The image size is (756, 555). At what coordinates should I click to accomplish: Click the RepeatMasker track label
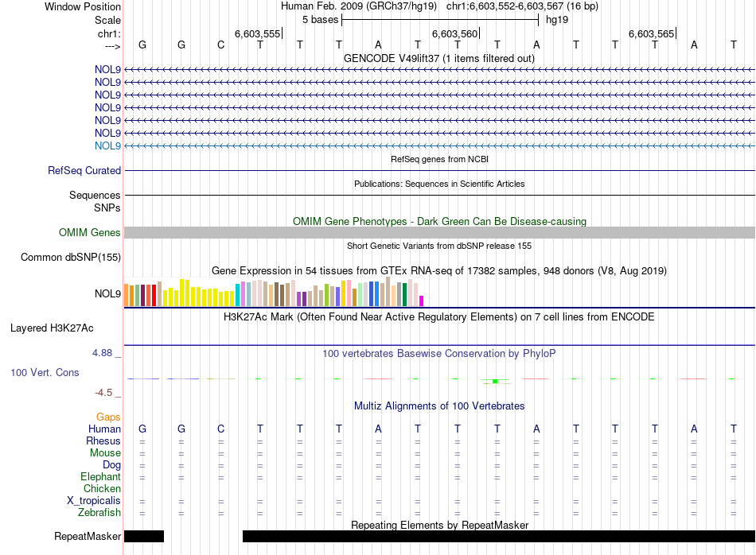88,536
